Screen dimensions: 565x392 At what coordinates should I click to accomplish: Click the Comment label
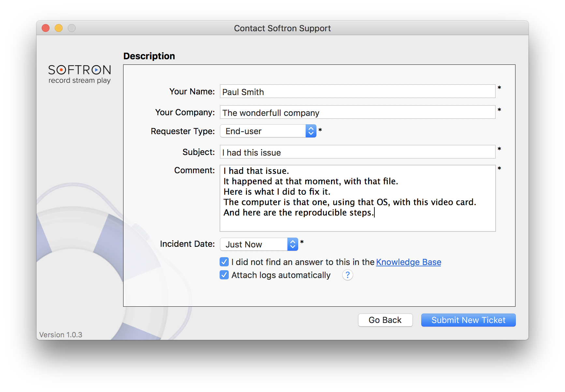(195, 170)
